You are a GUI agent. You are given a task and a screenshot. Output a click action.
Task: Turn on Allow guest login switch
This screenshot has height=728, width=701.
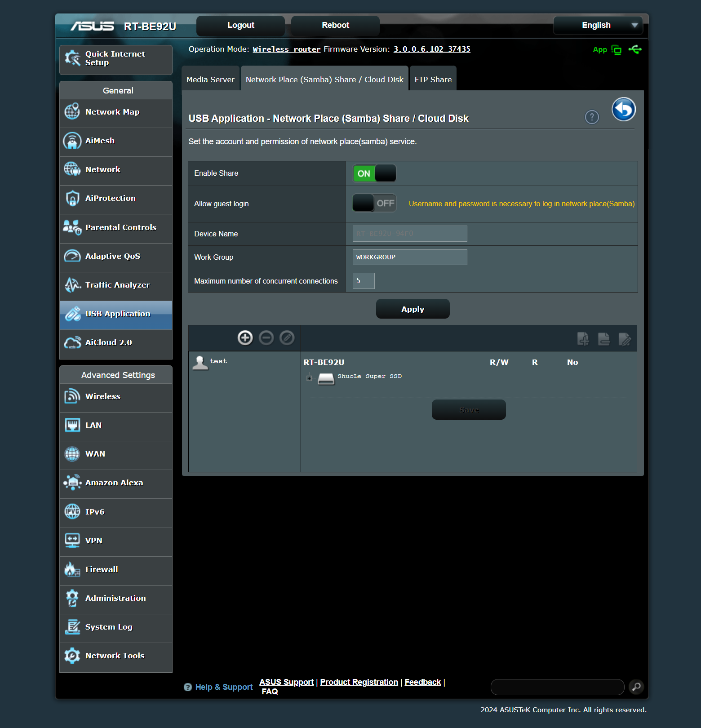pos(374,203)
